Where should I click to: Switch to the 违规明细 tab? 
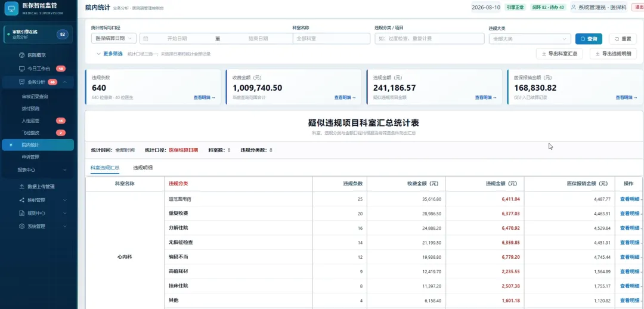click(x=143, y=168)
